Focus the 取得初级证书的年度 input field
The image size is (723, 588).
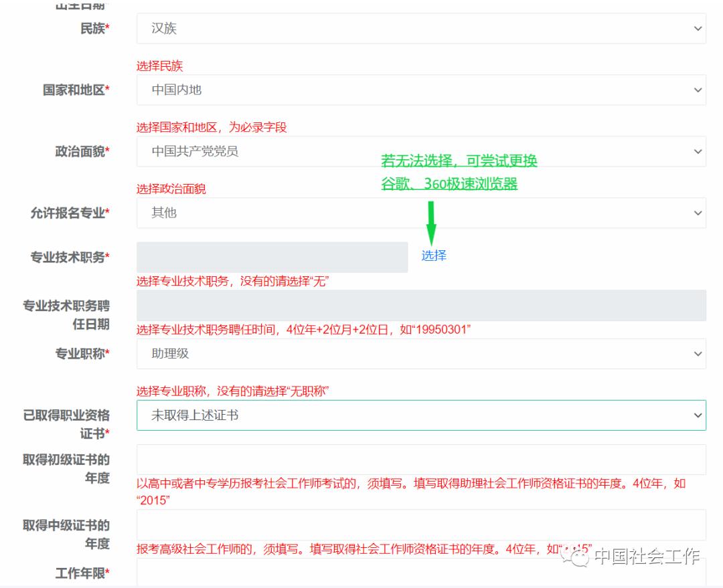point(420,460)
